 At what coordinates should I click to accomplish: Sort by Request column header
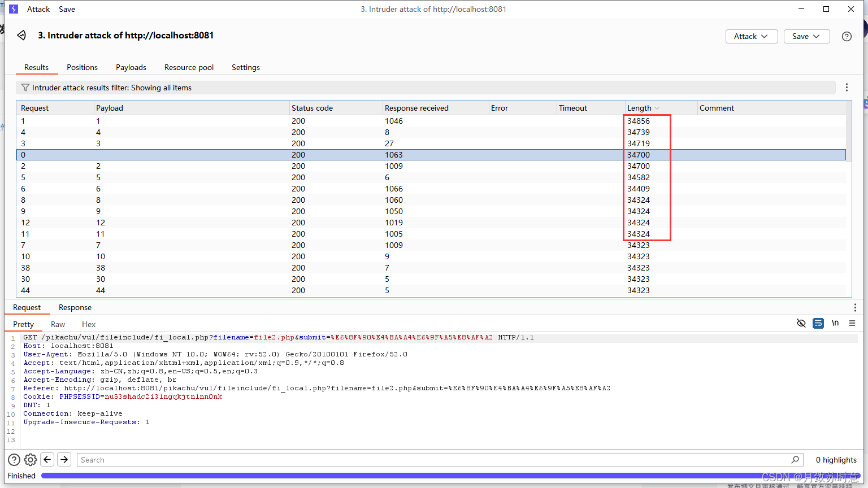tap(55, 108)
